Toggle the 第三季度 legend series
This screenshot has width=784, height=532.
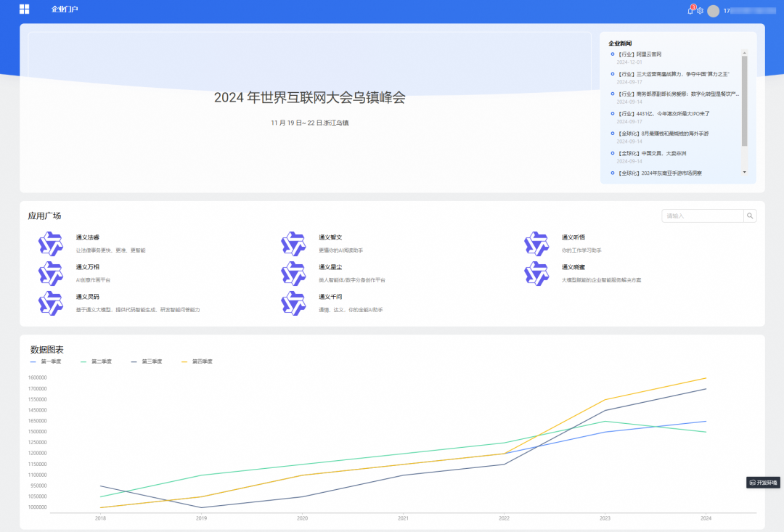click(147, 361)
